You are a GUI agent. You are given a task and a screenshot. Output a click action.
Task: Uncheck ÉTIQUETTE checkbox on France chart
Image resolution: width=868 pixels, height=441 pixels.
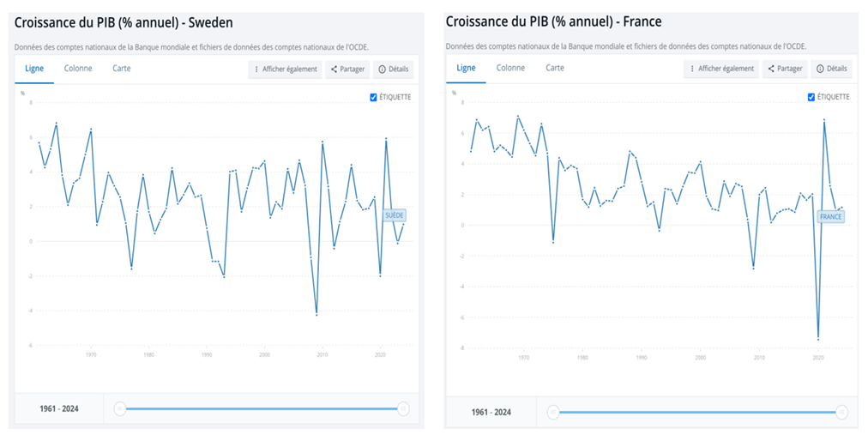811,97
